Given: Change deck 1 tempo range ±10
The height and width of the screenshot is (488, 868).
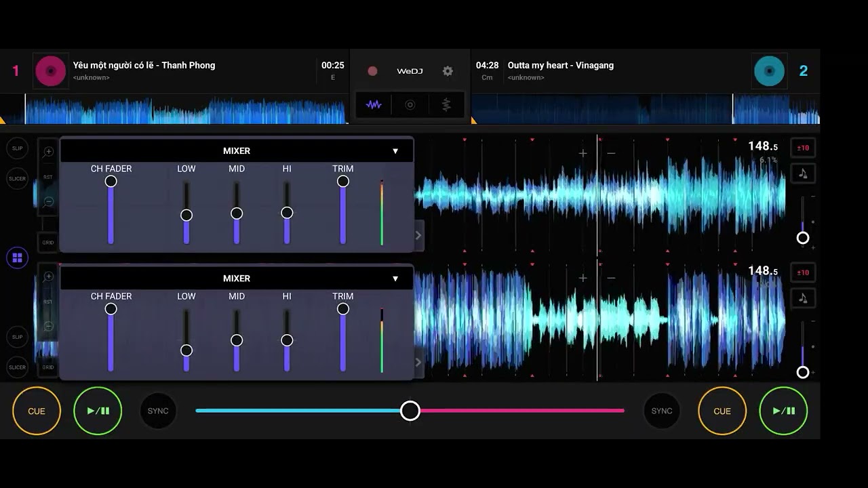Looking at the screenshot, I should tap(803, 148).
